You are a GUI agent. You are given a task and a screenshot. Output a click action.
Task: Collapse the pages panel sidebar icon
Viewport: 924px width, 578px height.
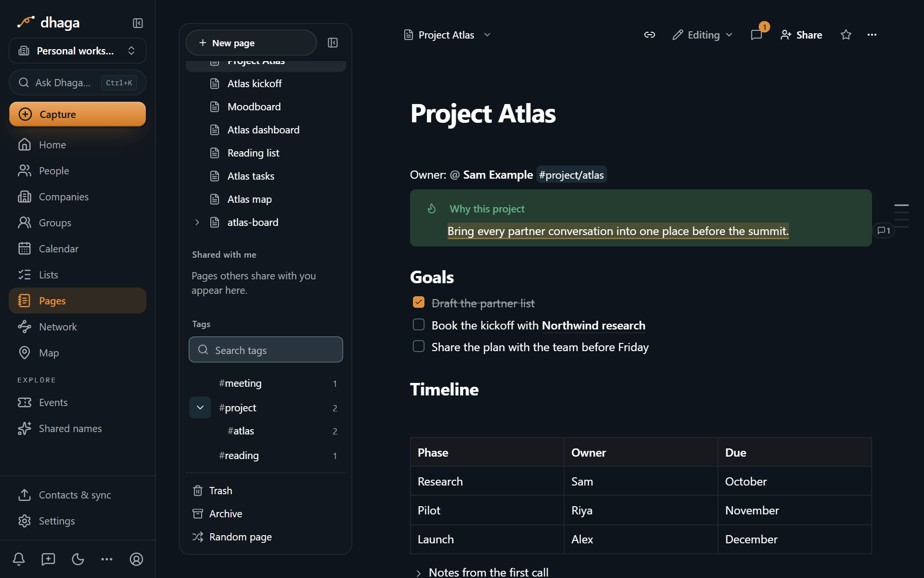tap(333, 43)
